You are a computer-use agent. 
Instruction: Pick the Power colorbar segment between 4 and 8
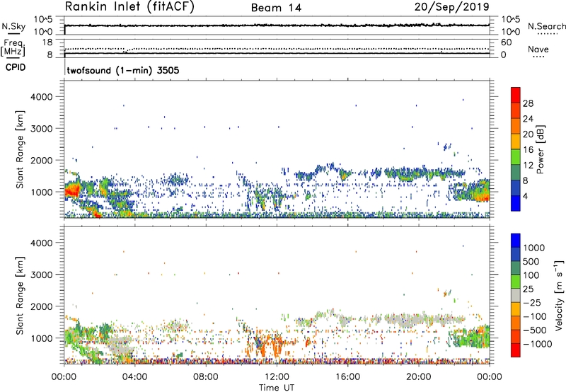click(x=516, y=188)
